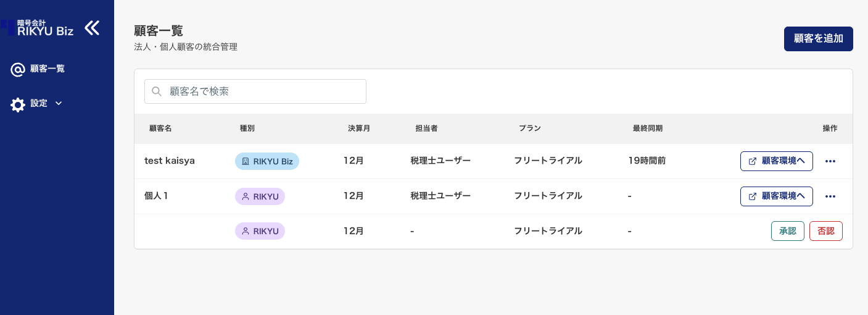Approve the pending customer with 承認

coord(787,231)
